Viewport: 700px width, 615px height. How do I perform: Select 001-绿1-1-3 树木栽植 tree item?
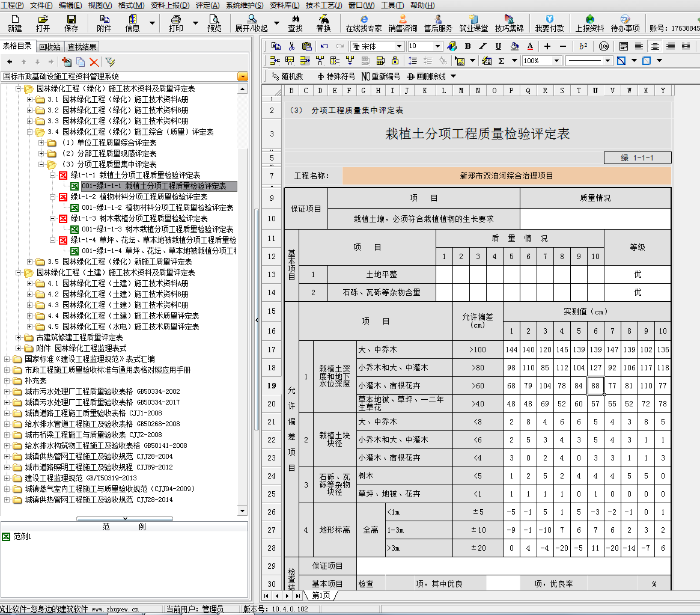157,229
